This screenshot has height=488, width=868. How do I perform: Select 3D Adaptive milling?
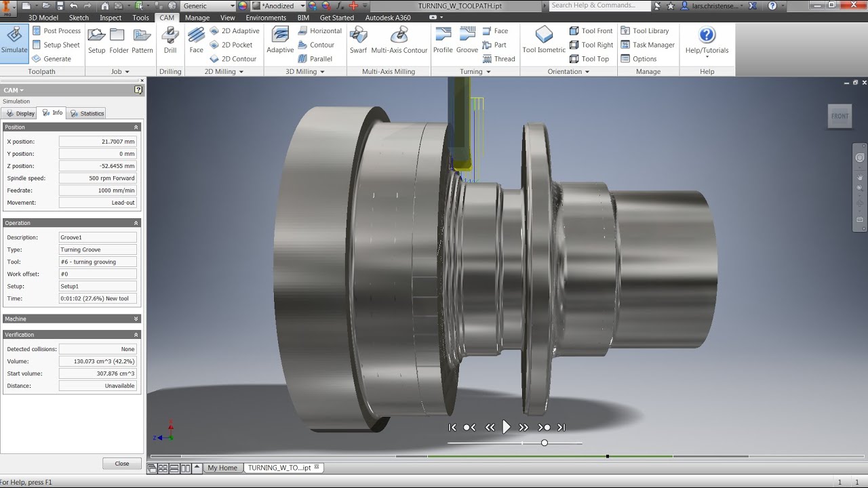pyautogui.click(x=280, y=41)
